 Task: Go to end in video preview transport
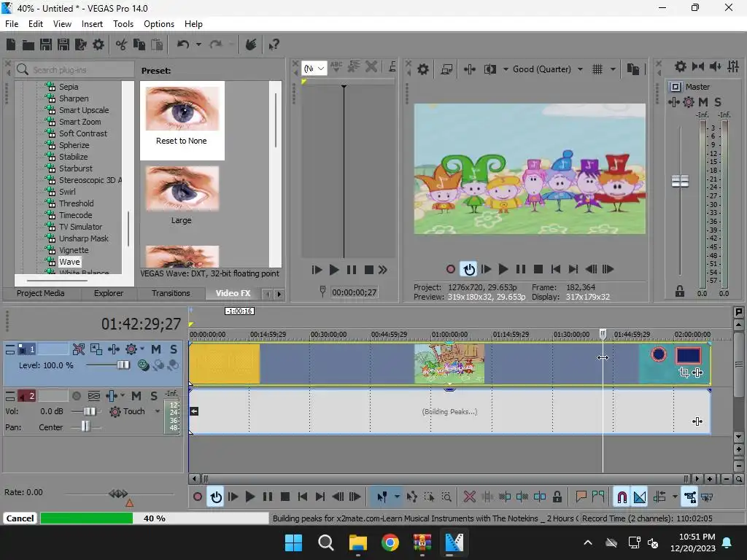click(573, 270)
